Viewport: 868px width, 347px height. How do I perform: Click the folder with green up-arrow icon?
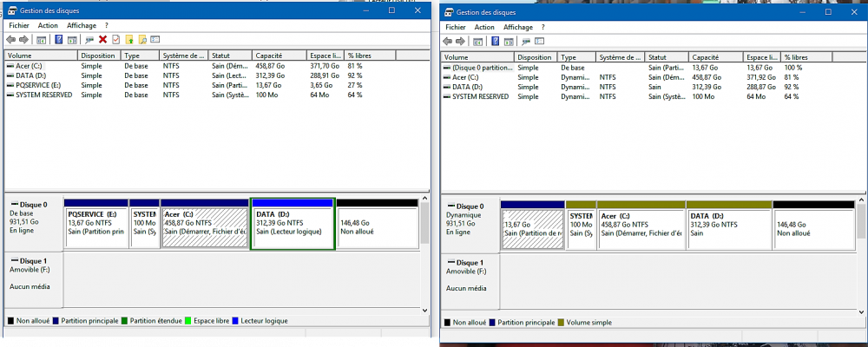(x=129, y=39)
